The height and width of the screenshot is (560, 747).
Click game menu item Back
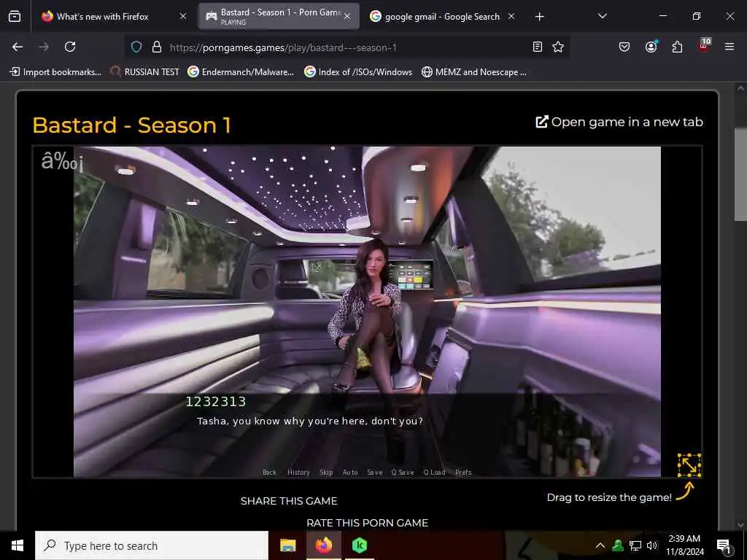(x=269, y=472)
